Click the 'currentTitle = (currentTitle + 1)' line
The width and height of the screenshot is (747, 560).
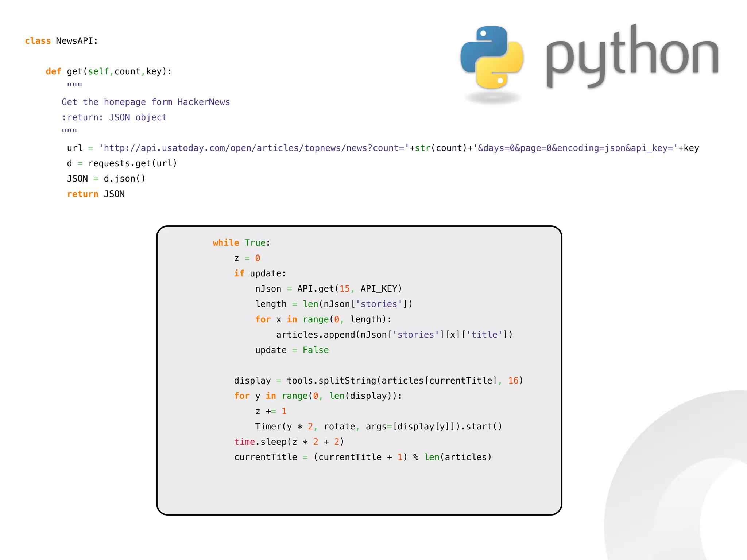pyautogui.click(x=363, y=457)
